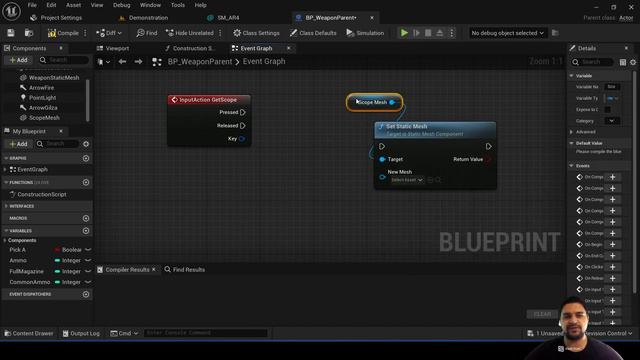The width and height of the screenshot is (640, 360).
Task: Expand the INTERFACES section
Action: tap(6, 207)
